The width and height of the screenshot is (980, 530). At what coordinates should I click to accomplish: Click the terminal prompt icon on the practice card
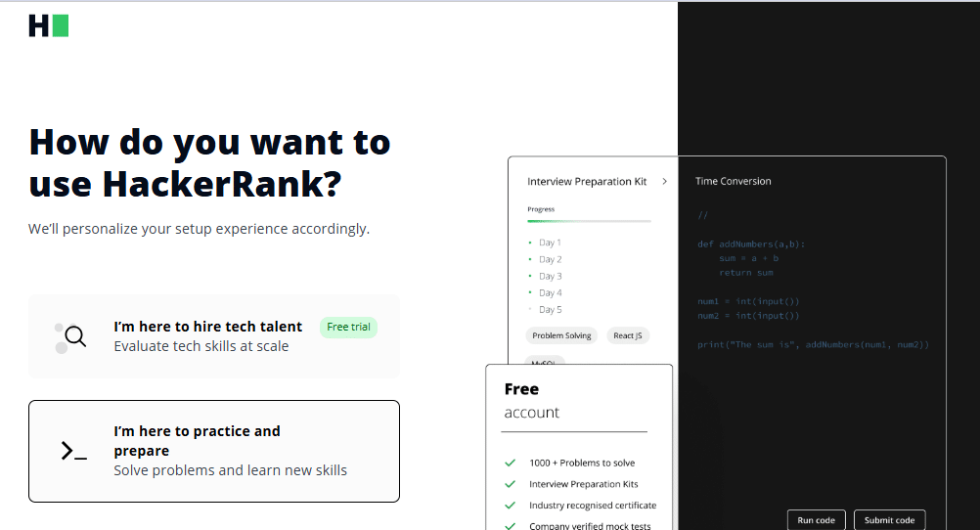[73, 451]
